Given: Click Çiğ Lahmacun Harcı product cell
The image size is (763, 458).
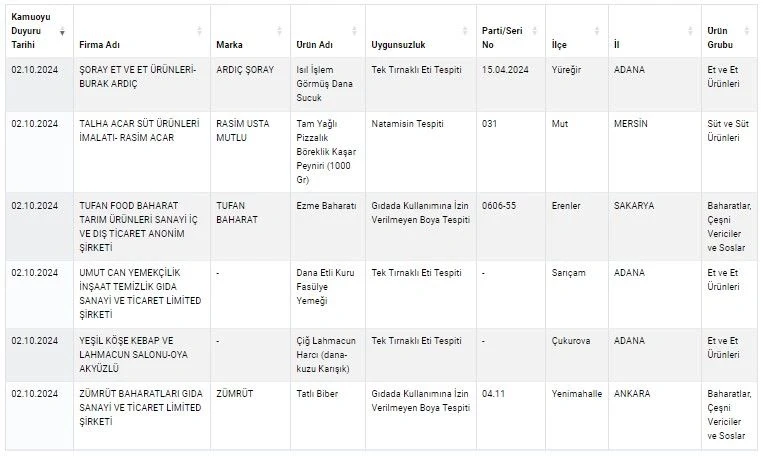Looking at the screenshot, I should [x=328, y=355].
